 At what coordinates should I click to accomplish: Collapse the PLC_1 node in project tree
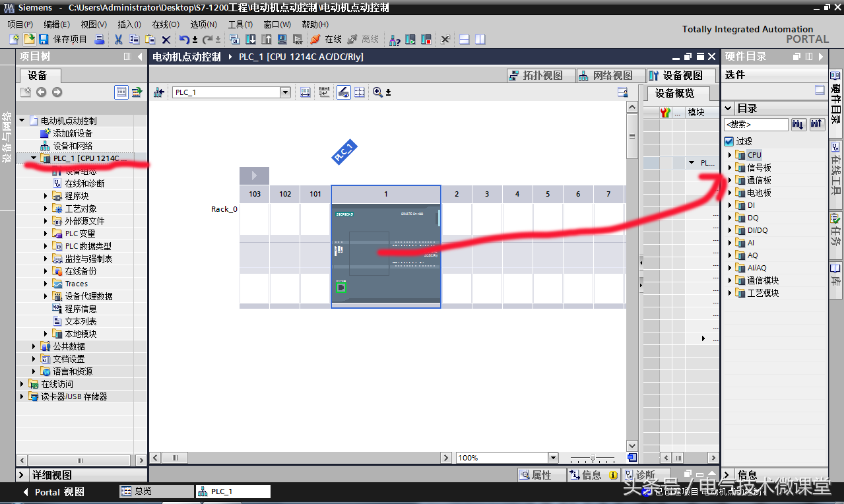coord(34,158)
